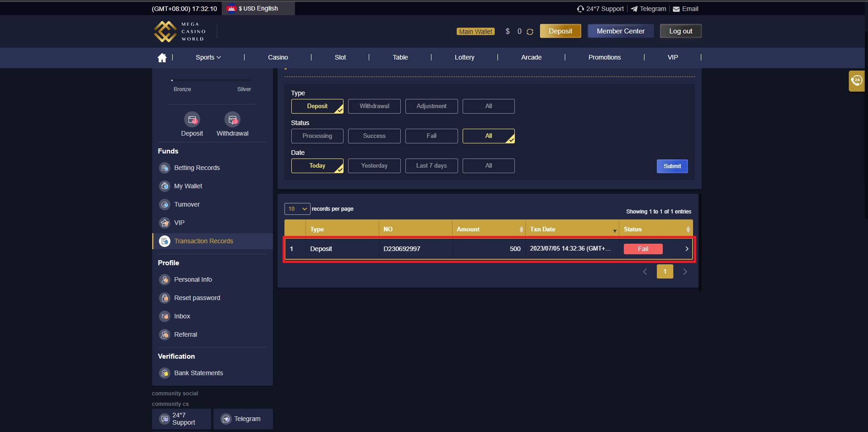
Task: Open Personal Info icon
Action: click(164, 279)
